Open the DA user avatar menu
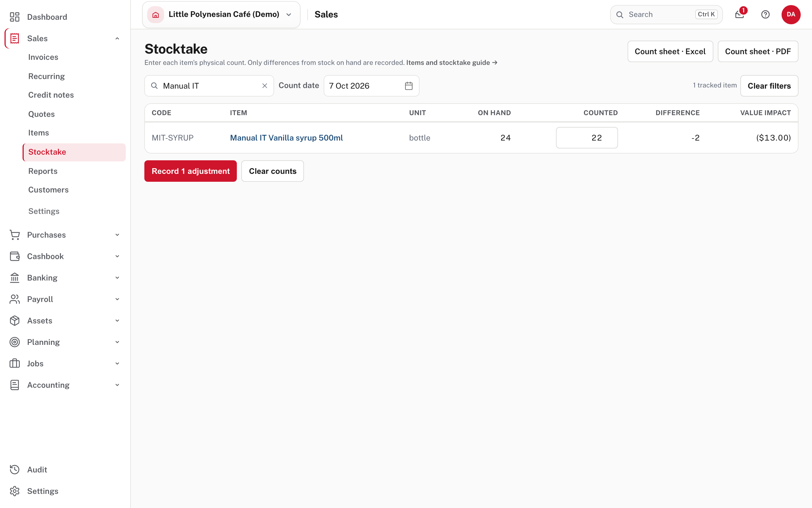 tap(791, 14)
